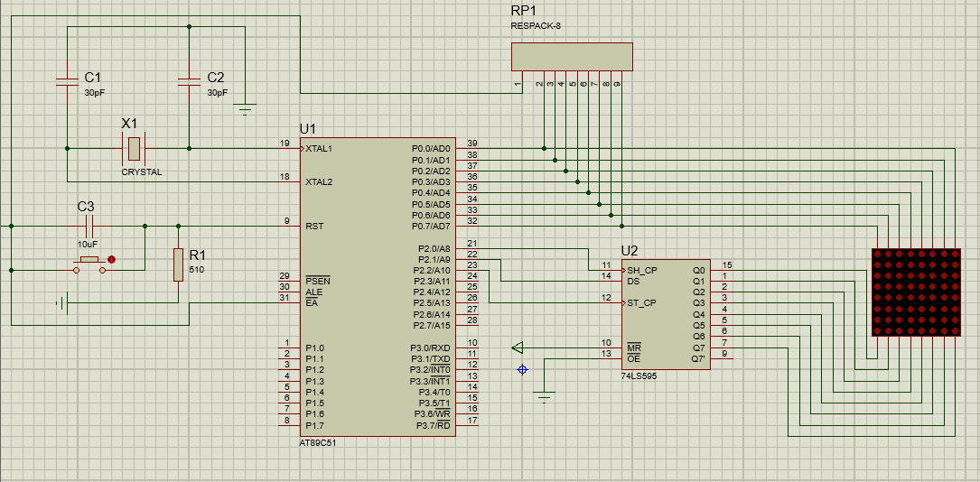This screenshot has height=482, width=980.
Task: Select the C3 capacitor symbol
Action: (x=89, y=225)
